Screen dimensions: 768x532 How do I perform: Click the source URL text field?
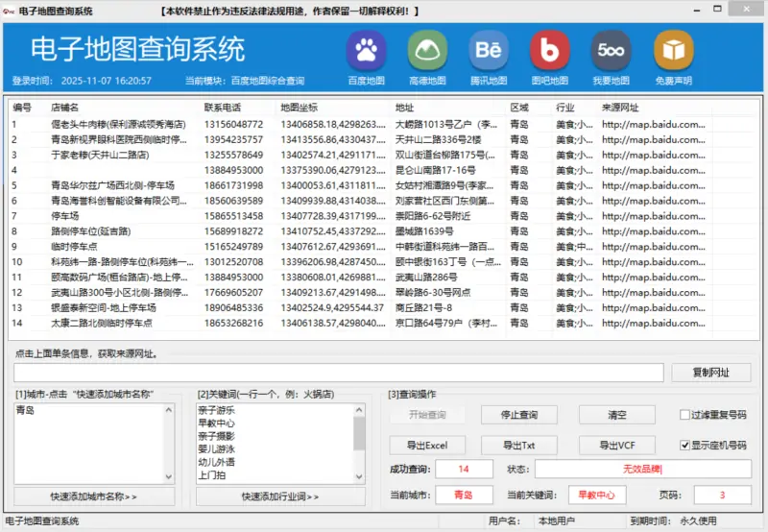tap(339, 373)
